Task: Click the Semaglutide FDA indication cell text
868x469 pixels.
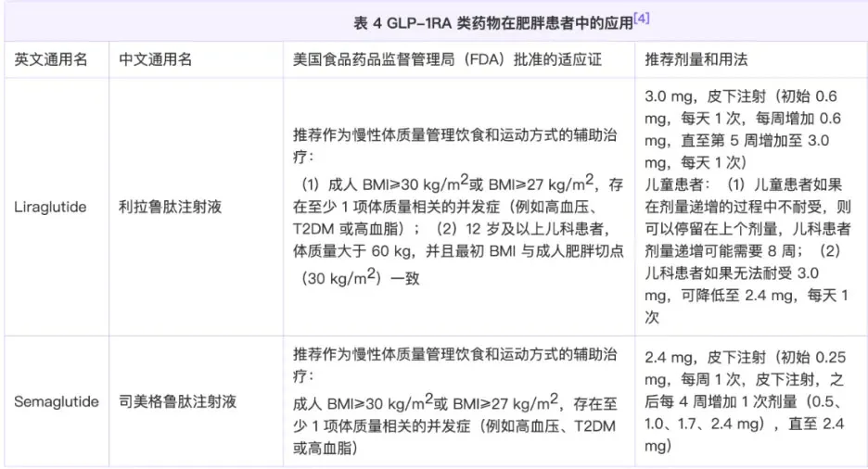Action: coord(454,401)
